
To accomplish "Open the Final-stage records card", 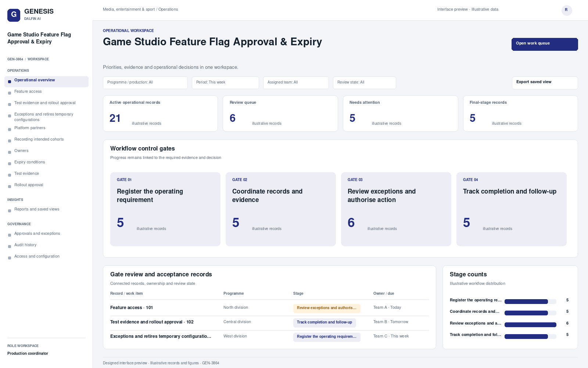I will click(520, 113).
